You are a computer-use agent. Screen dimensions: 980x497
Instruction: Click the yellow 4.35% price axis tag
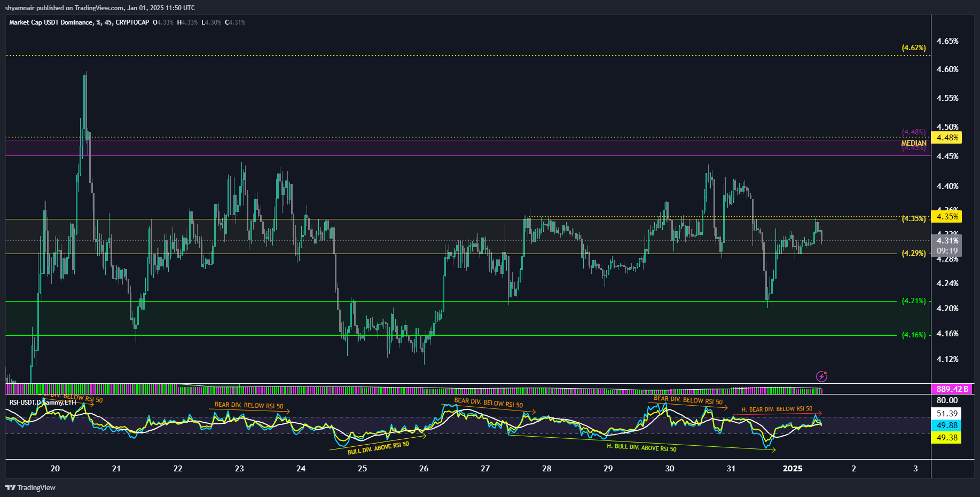pos(946,217)
